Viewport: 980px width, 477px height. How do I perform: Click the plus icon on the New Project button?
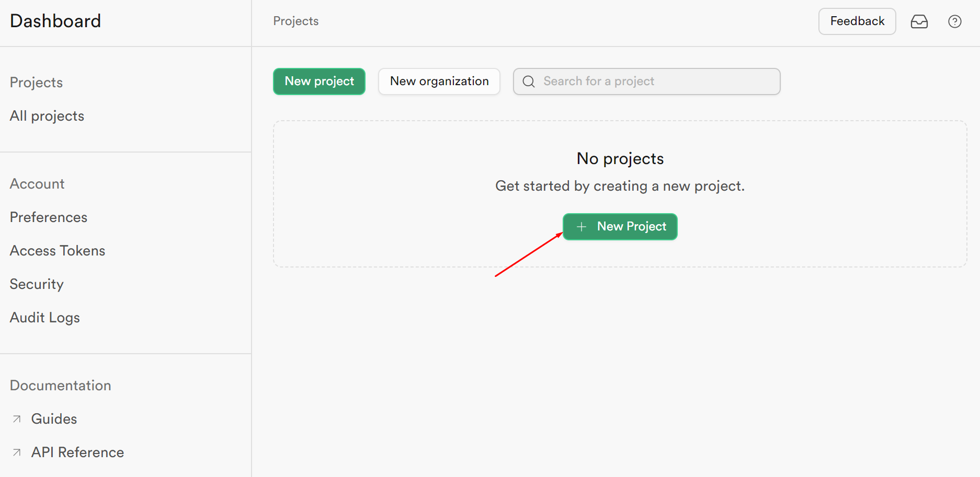point(581,226)
